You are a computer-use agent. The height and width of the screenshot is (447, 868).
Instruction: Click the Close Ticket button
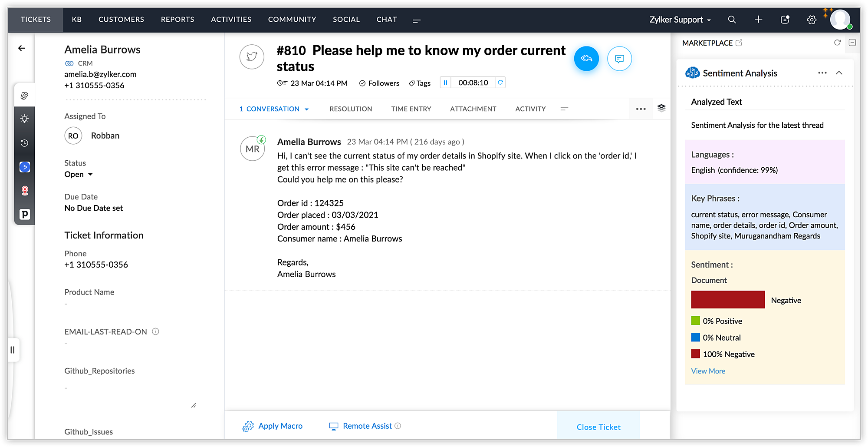coord(598,427)
